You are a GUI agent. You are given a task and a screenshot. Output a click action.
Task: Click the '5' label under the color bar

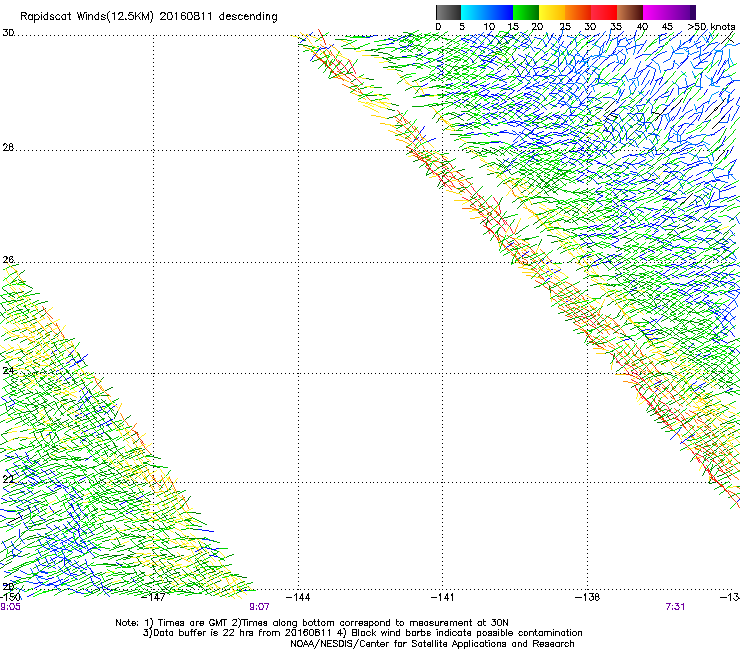pyautogui.click(x=462, y=27)
